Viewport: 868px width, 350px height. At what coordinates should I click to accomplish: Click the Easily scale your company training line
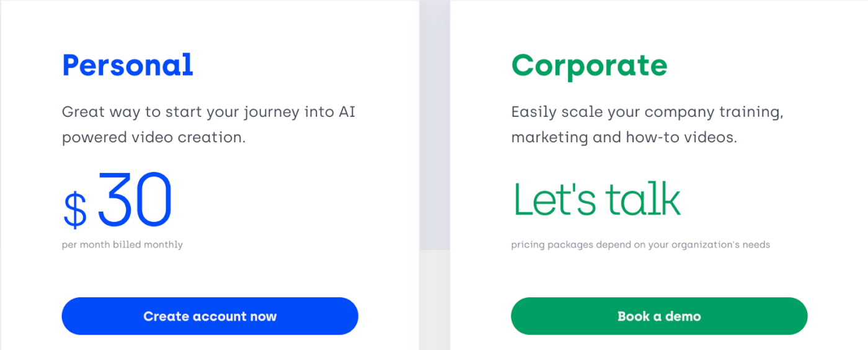(x=647, y=113)
